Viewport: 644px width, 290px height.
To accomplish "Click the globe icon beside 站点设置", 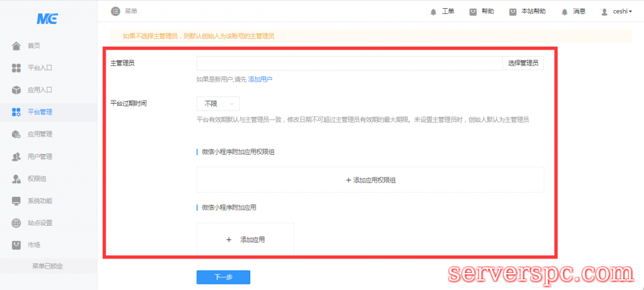I will [x=16, y=223].
